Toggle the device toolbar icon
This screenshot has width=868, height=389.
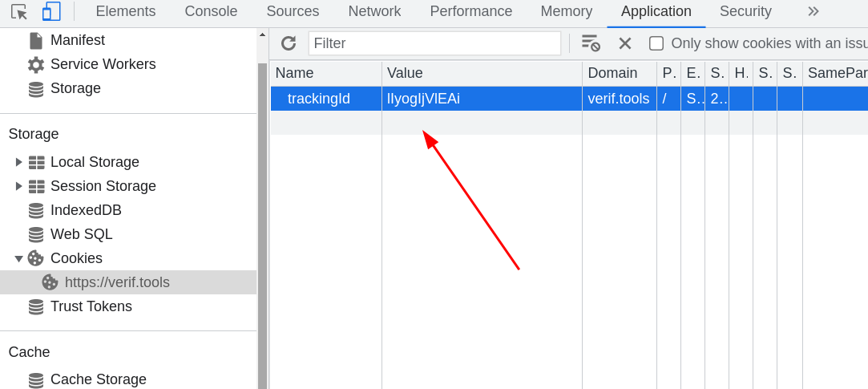click(51, 11)
